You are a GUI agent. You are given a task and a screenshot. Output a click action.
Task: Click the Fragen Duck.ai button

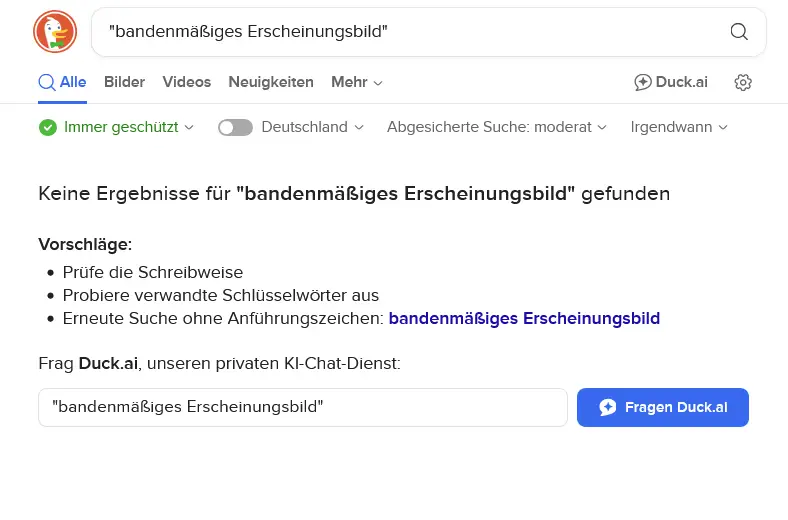[662, 408]
